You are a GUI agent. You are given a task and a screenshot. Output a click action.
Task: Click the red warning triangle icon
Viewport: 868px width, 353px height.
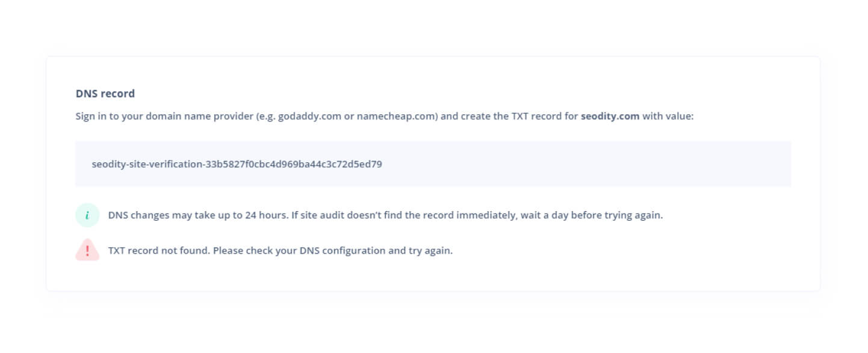point(87,250)
